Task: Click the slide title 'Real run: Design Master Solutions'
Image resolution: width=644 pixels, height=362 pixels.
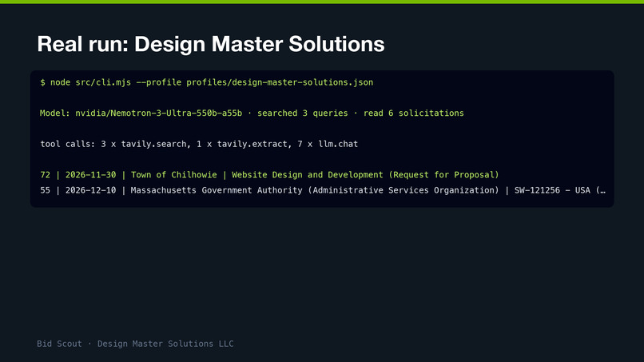Action: coord(211,44)
